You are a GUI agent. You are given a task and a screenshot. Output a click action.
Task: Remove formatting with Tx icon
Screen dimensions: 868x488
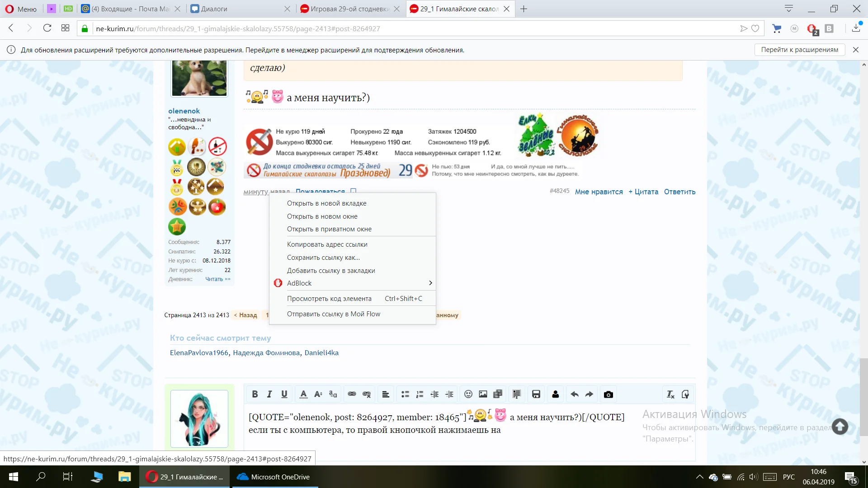click(x=670, y=394)
